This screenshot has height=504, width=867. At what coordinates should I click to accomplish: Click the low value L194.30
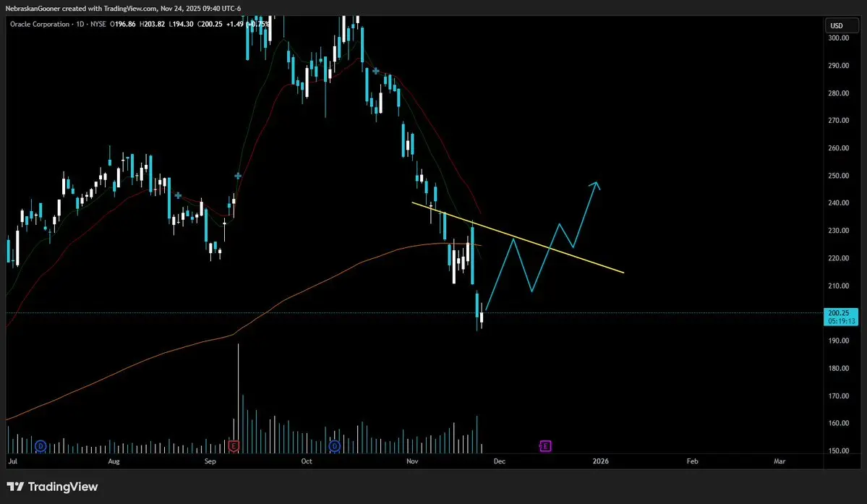click(181, 25)
